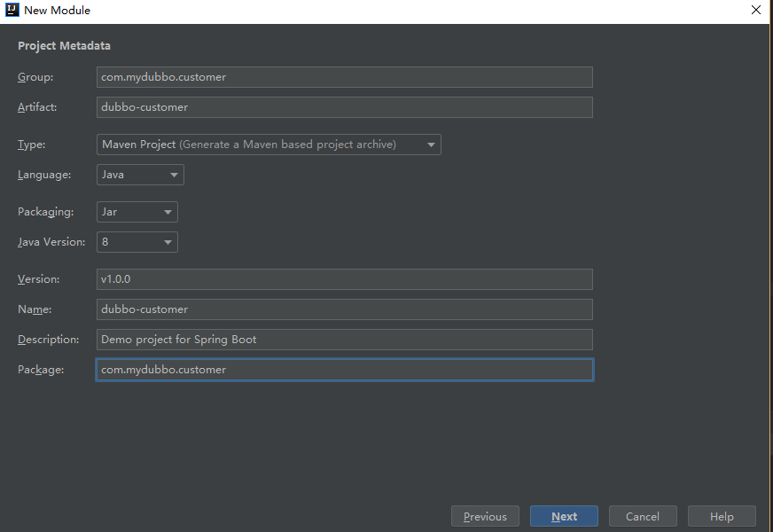Click the Name: label

35,309
